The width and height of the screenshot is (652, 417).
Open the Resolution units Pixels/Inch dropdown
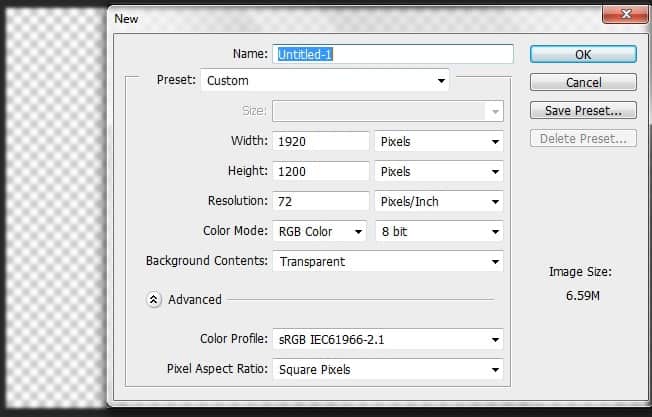point(439,201)
